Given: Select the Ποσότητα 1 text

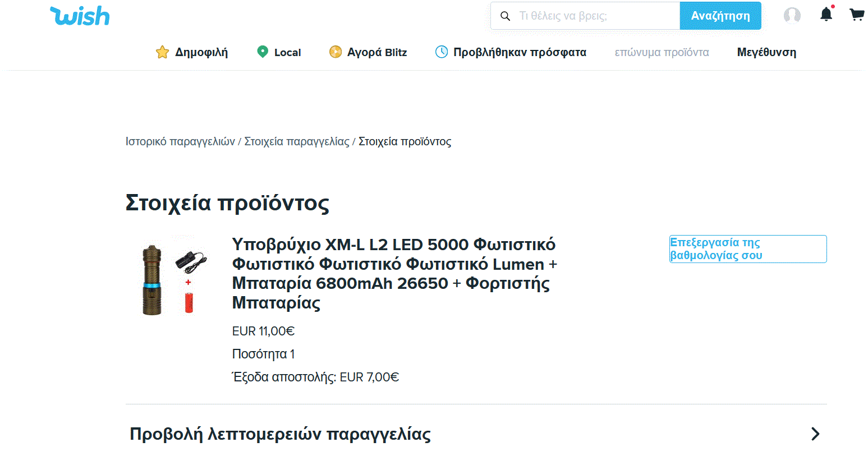Looking at the screenshot, I should pyautogui.click(x=263, y=354).
